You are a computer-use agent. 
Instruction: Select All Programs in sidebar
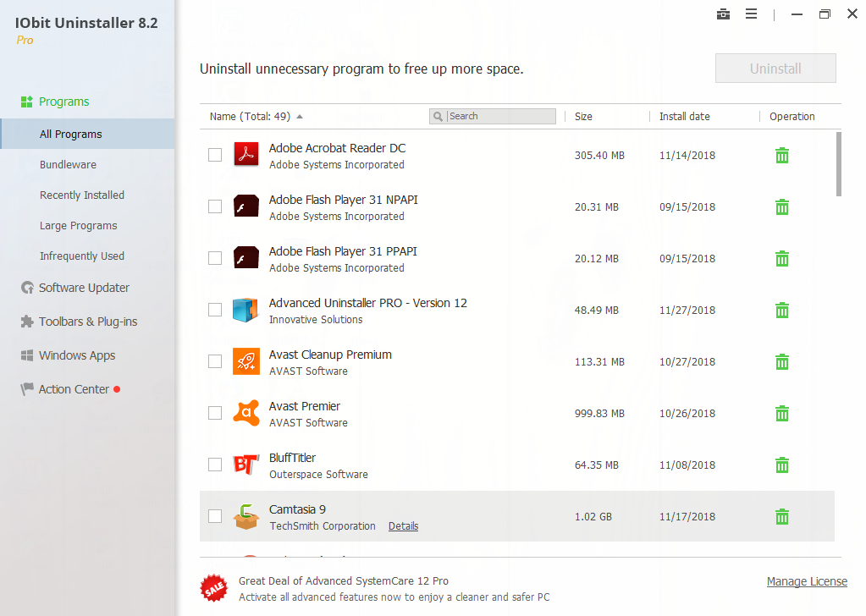click(x=88, y=135)
